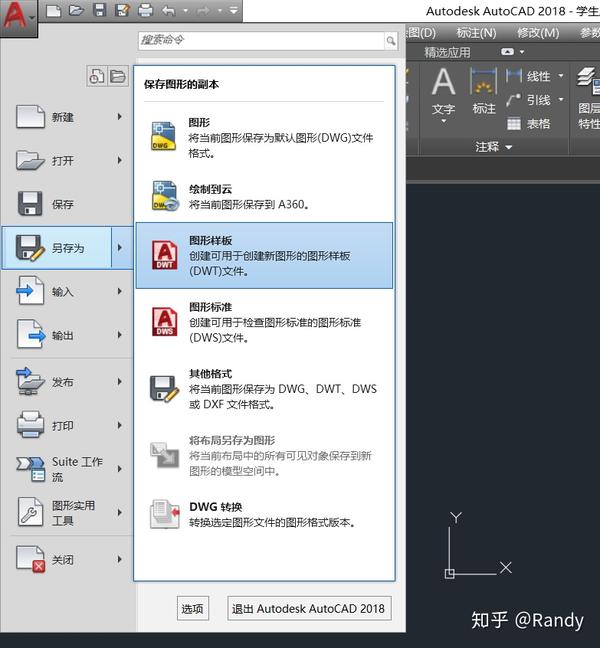Click the 引线 leader tool icon

(514, 100)
